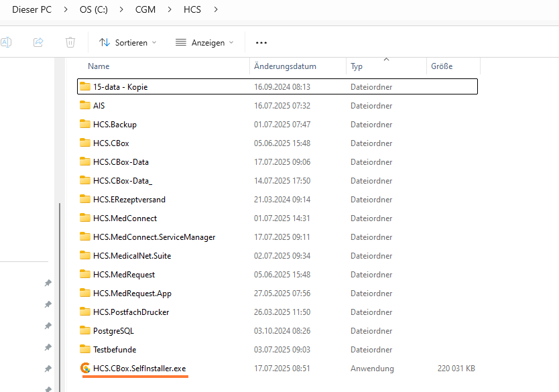
Task: Sort by Name column header
Action: click(99, 66)
